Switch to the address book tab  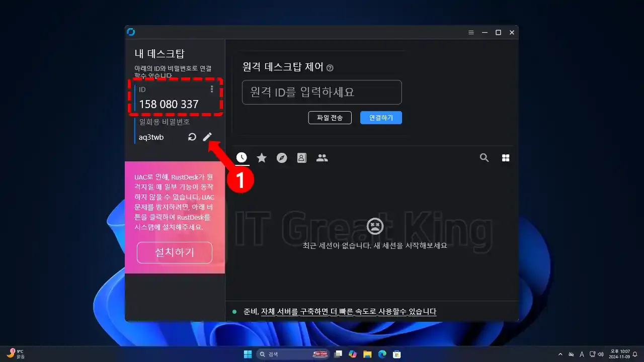pos(301,158)
